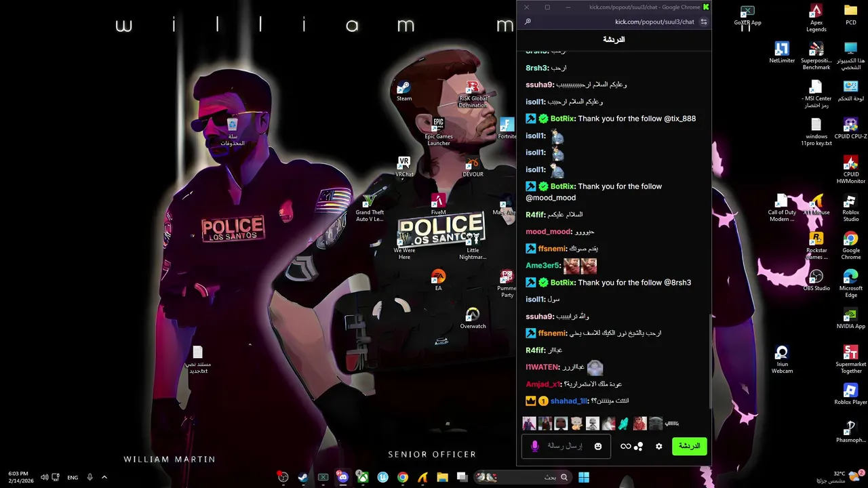Launch Apex Legends desktop shortcut

point(816,18)
